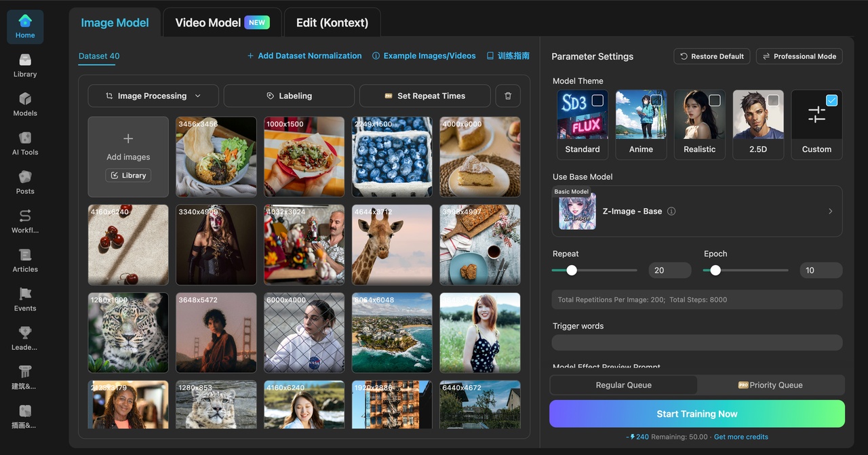Expand the Image Processing dropdown

point(153,96)
